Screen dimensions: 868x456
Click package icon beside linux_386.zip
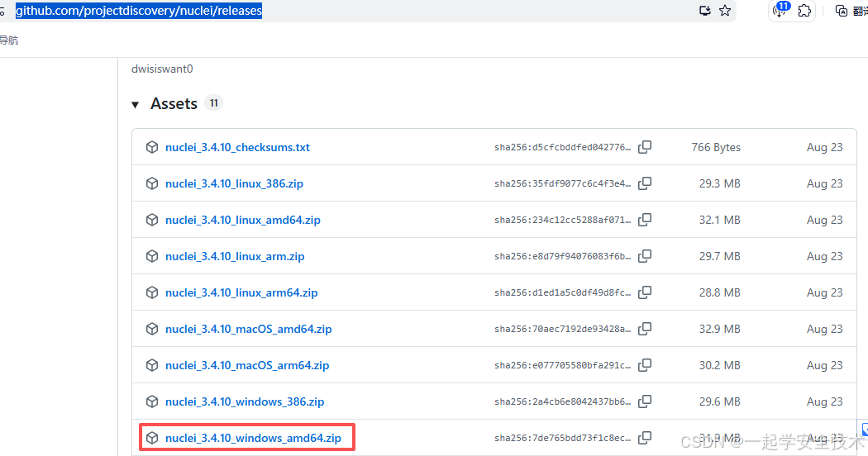tap(151, 183)
